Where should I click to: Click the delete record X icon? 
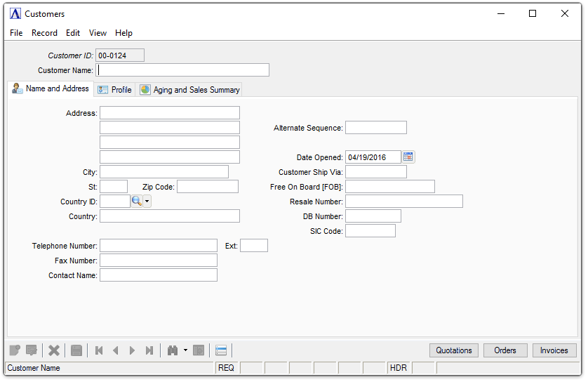tap(54, 350)
